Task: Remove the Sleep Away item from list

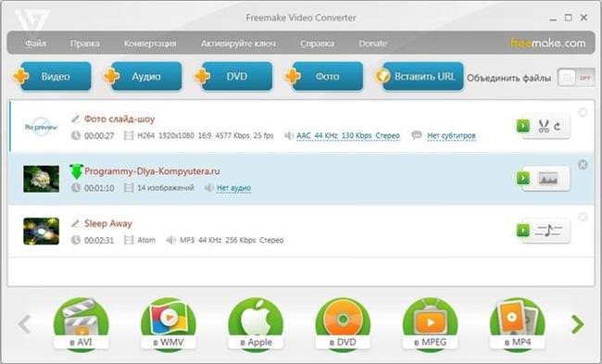Action: coord(583,217)
